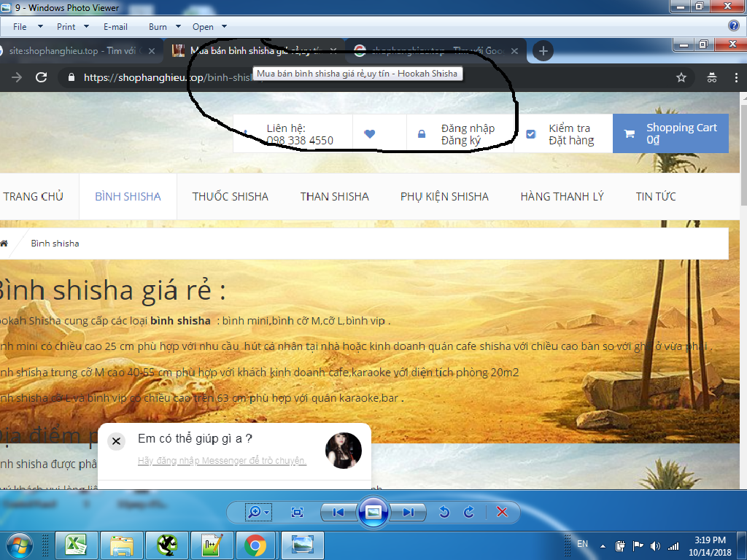The image size is (747, 560).
Task: Expand the File dropdown arrow
Action: click(x=41, y=27)
